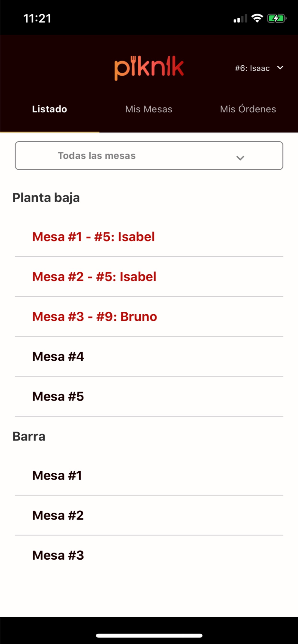This screenshot has width=298, height=644.
Task: Expand the #6: Isaac user chevron
Action: [x=280, y=68]
